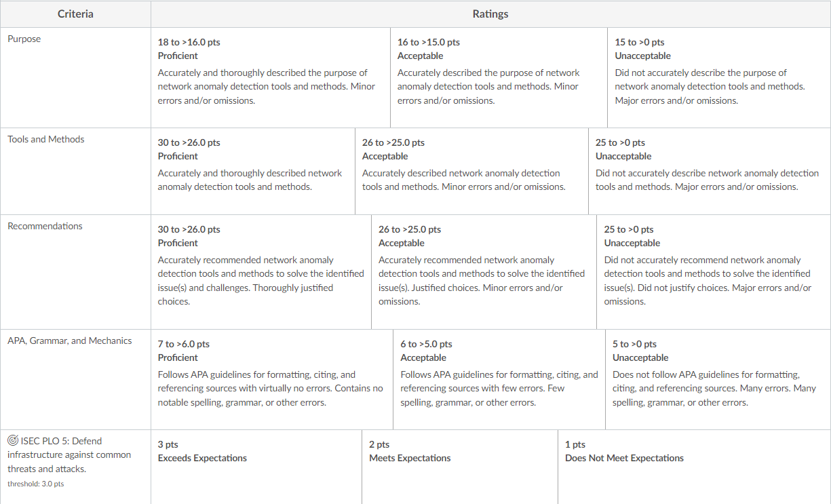
Task: Choose Exceeds Expectations 3 pts rating
Action: (256, 467)
